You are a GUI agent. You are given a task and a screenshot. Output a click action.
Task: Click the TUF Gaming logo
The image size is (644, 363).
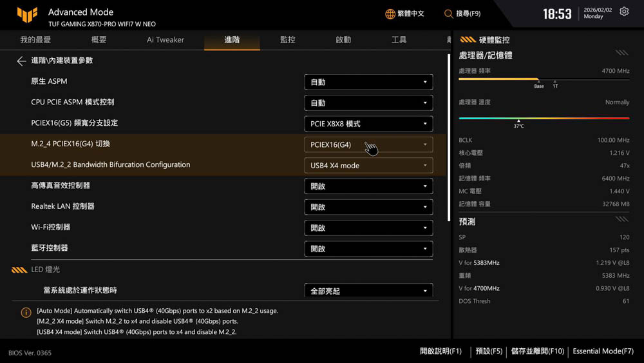(x=28, y=15)
